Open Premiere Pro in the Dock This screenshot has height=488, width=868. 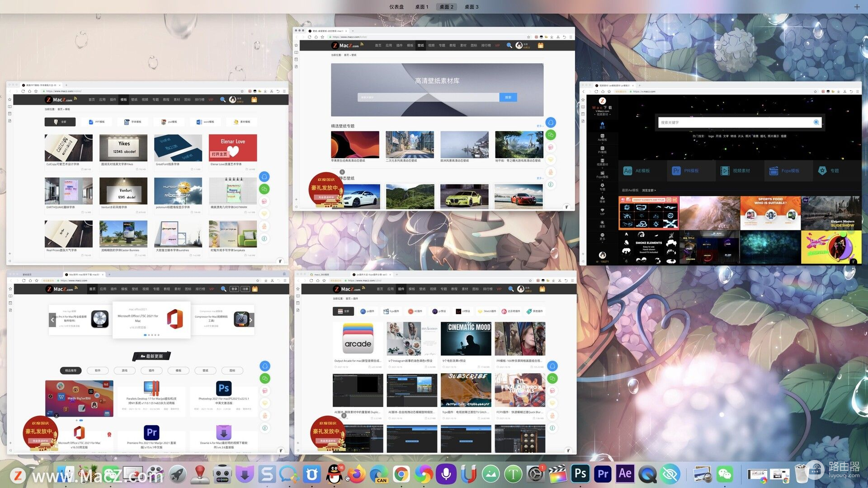(603, 474)
